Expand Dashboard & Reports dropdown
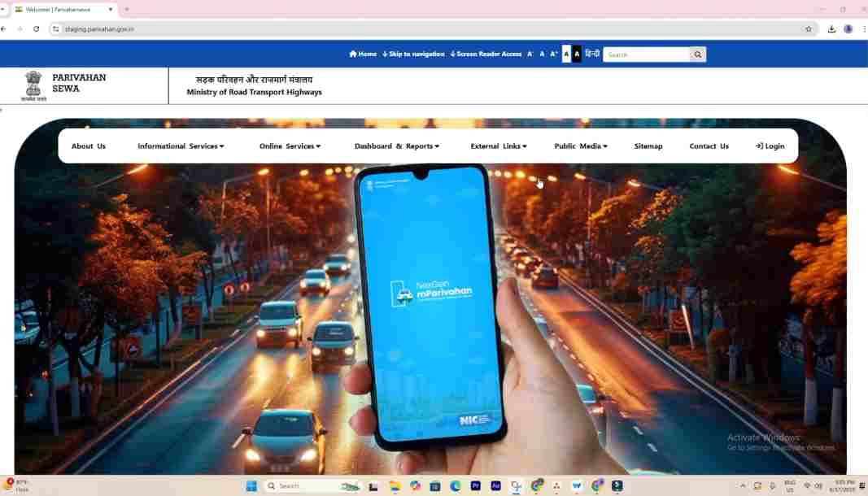Image resolution: width=868 pixels, height=496 pixels. click(397, 146)
